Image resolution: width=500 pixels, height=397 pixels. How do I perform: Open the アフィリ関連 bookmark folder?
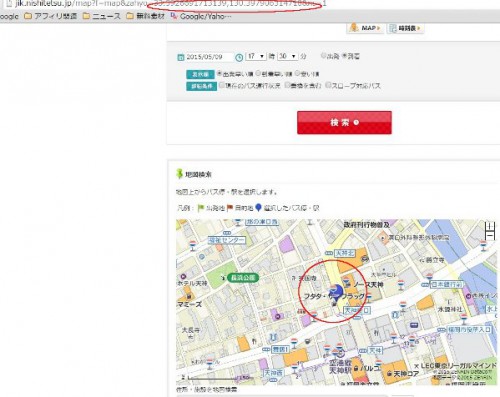click(x=51, y=16)
